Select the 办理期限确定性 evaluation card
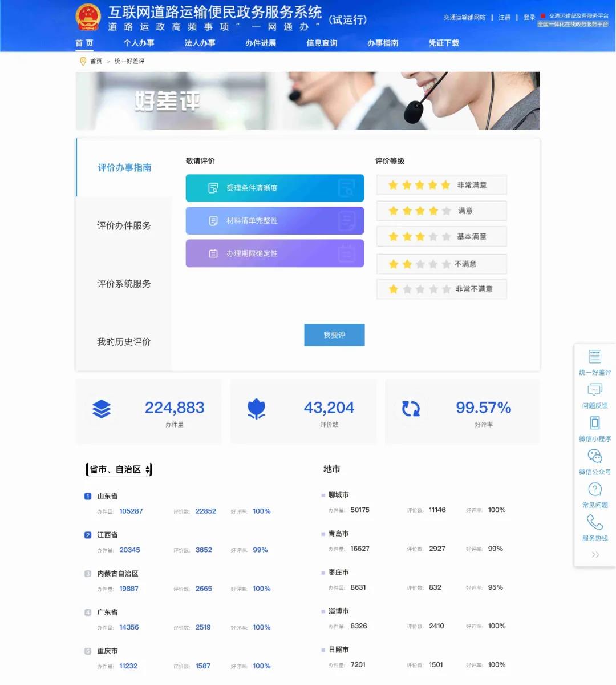 (x=274, y=253)
